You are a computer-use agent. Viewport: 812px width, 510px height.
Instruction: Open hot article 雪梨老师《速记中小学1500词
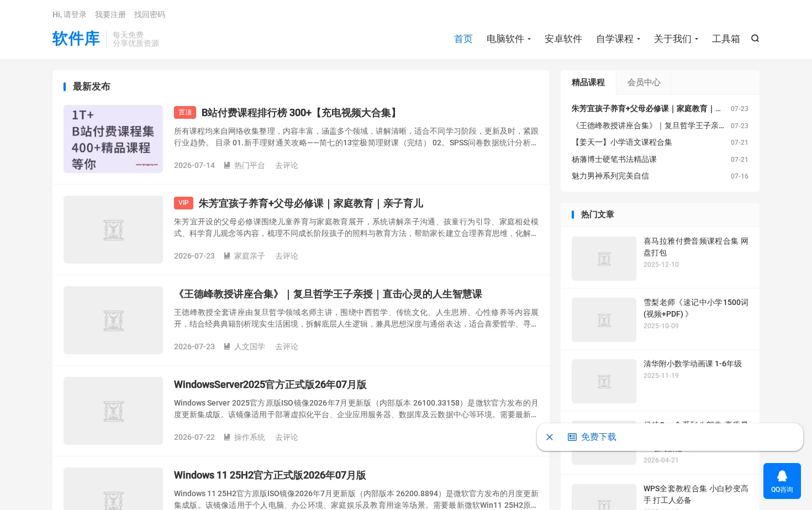pos(696,308)
